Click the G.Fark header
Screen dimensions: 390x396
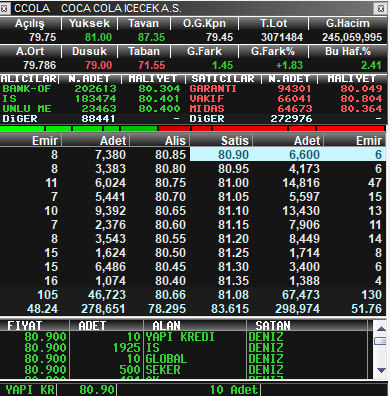[x=204, y=51]
